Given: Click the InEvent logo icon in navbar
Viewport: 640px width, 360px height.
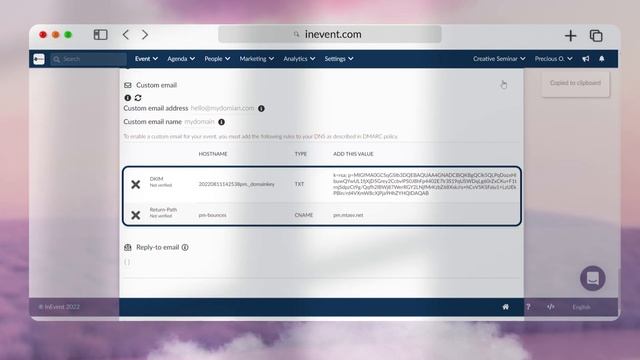Looking at the screenshot, I should 39,59.
